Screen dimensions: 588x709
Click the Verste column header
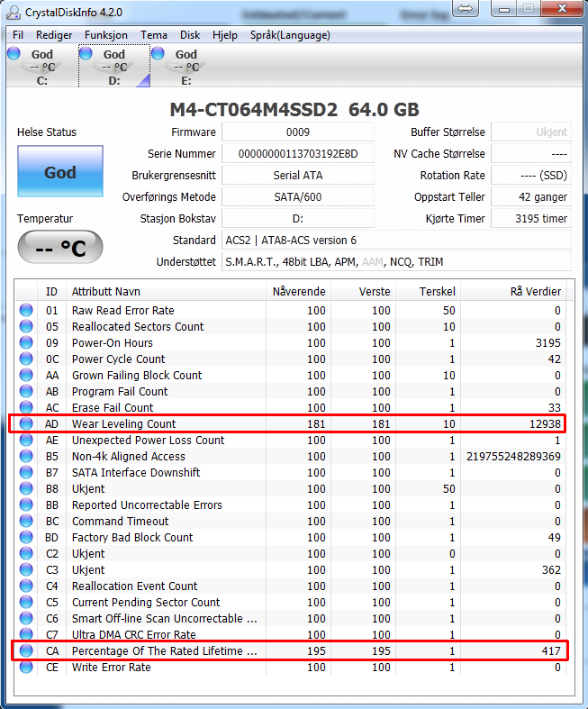[x=364, y=292]
